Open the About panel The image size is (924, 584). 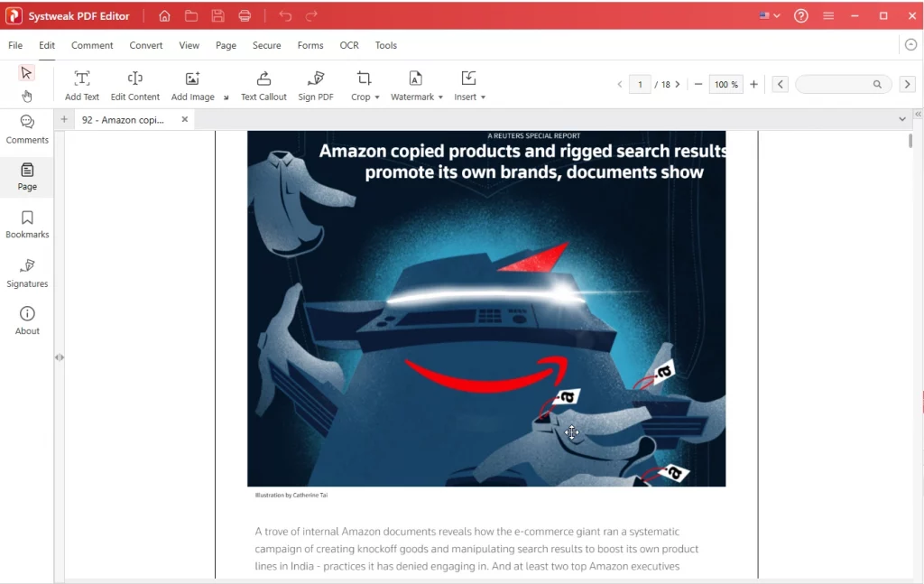(27, 320)
